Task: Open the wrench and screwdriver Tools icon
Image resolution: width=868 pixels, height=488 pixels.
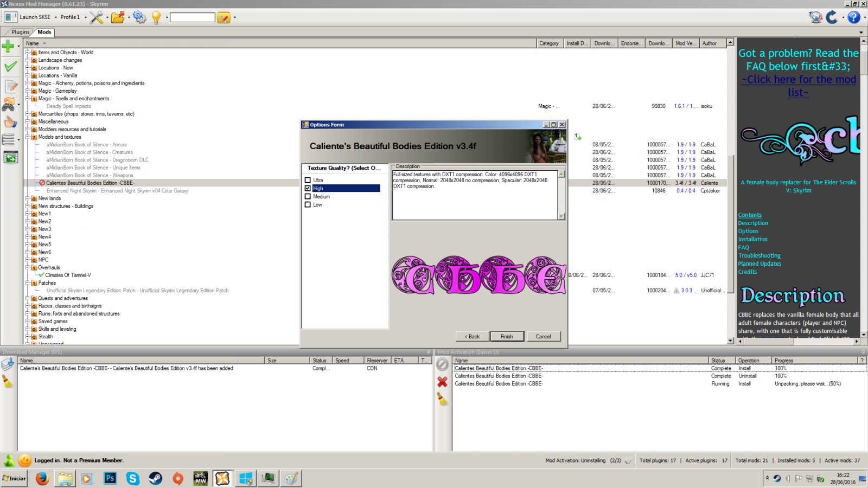Action: pyautogui.click(x=97, y=17)
